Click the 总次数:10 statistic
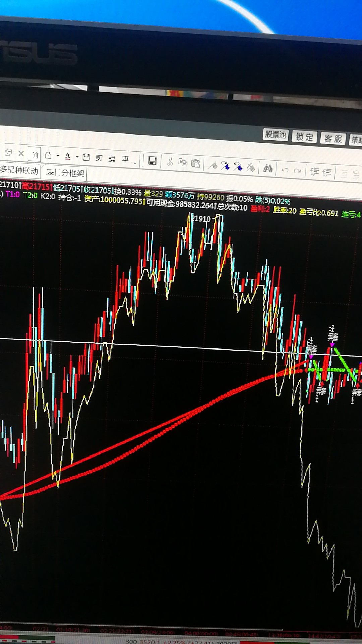The width and height of the screenshot is (362, 644). [232, 207]
